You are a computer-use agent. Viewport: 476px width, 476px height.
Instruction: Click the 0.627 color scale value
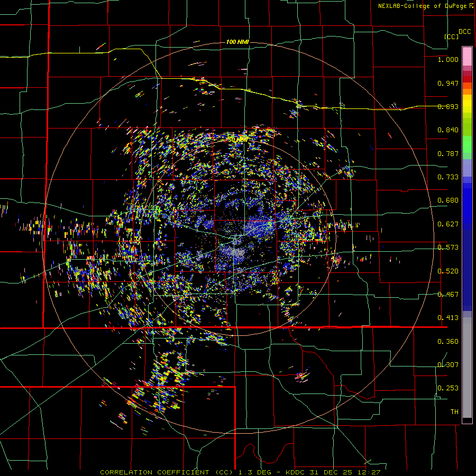pos(448,224)
